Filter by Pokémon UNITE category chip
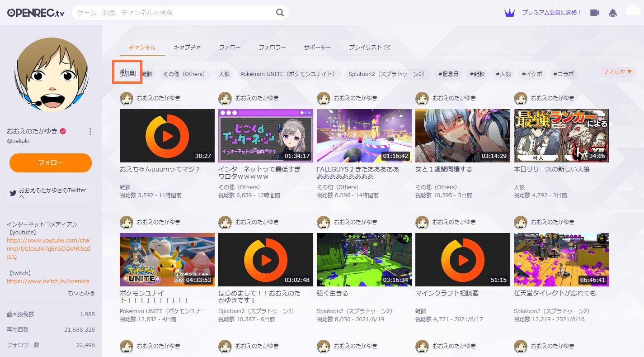The image size is (644, 357). click(x=289, y=74)
